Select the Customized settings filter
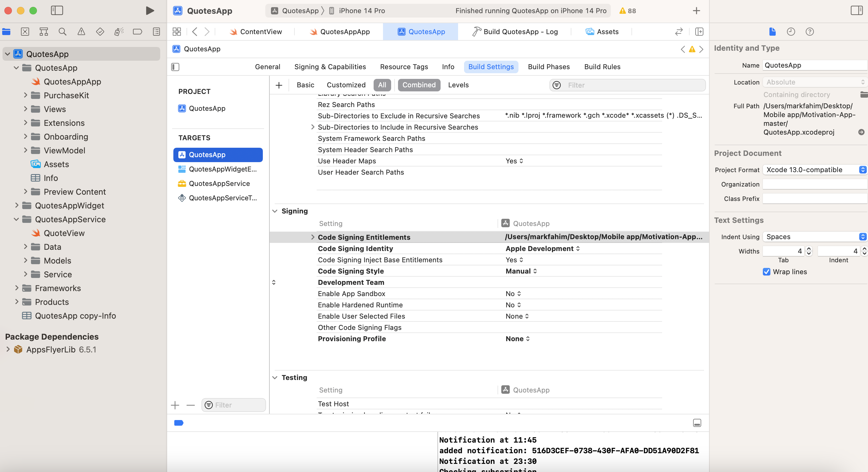The height and width of the screenshot is (472, 868). tap(346, 85)
